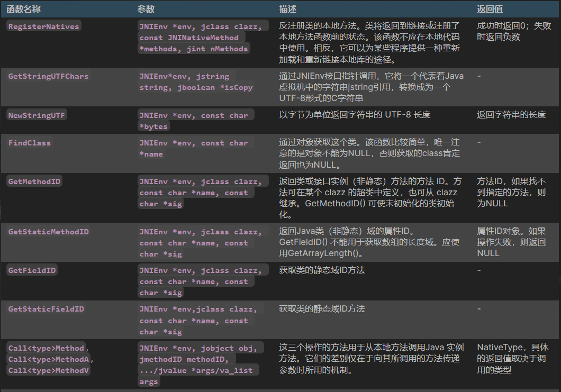The image size is (561, 392).
Task: Click the dash return value in FindClass row
Action: [x=479, y=142]
